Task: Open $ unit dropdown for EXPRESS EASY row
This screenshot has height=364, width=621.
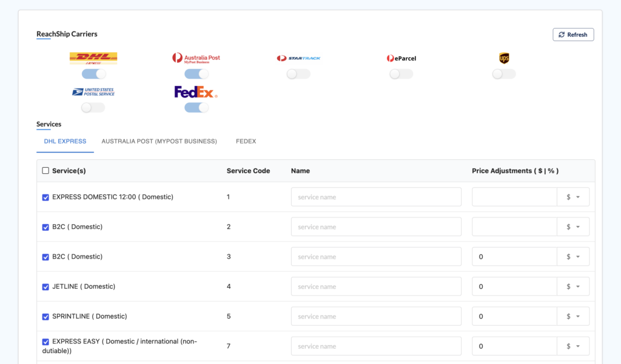Action: point(573,346)
